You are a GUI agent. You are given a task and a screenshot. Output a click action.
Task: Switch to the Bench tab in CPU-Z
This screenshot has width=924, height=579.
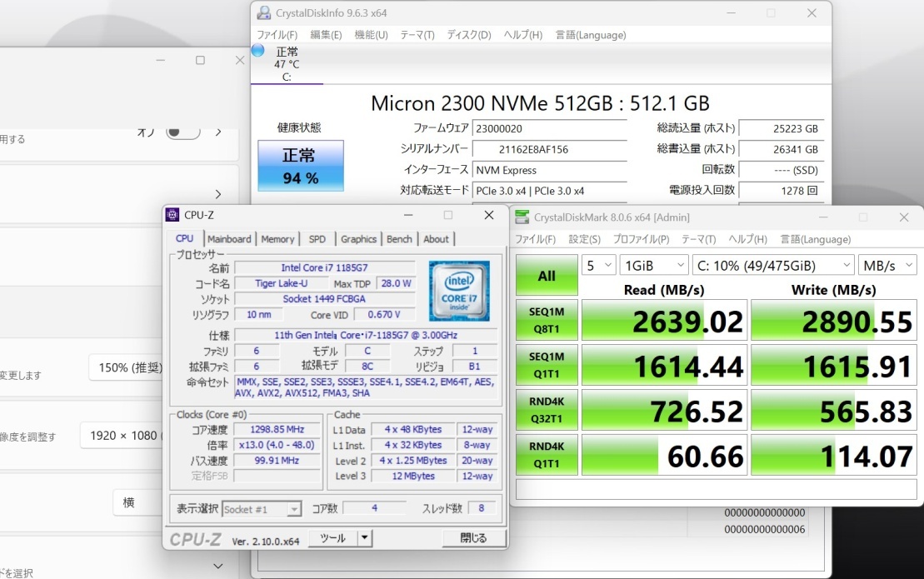point(399,239)
